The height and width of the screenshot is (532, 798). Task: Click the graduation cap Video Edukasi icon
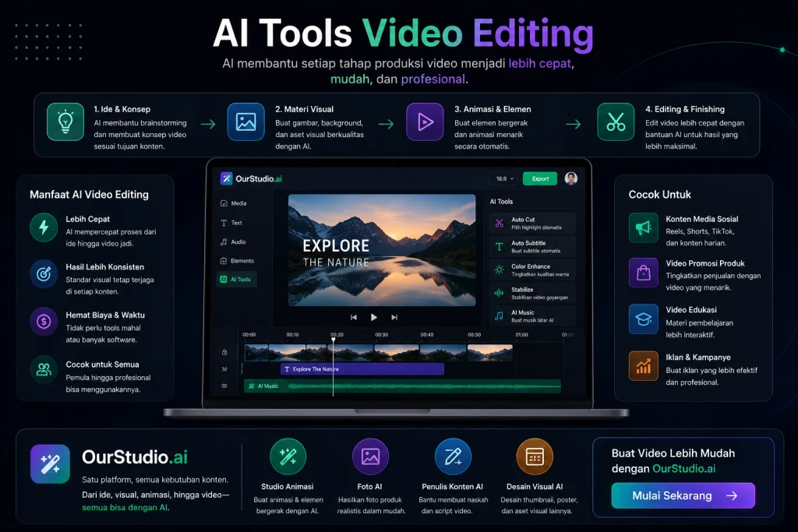pyautogui.click(x=643, y=319)
